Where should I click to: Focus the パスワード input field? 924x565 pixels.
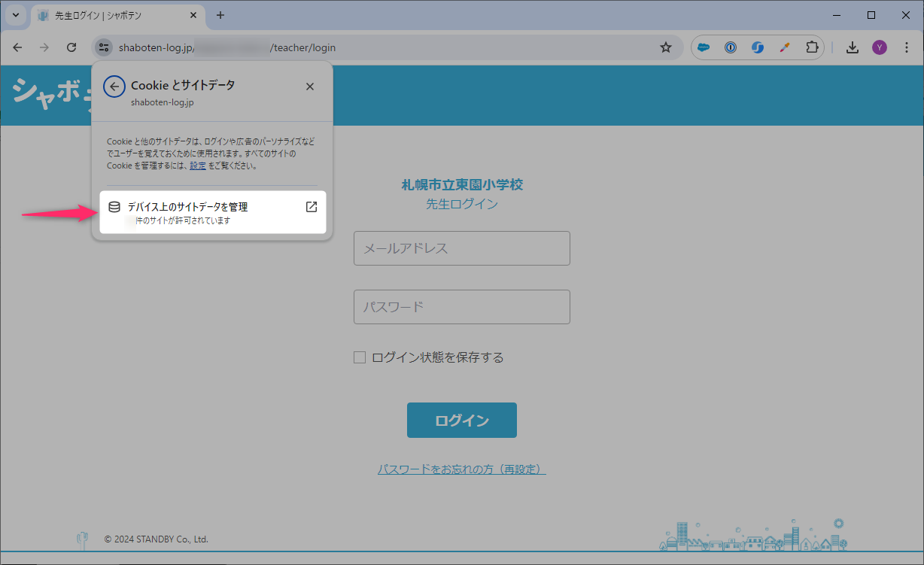click(x=462, y=307)
